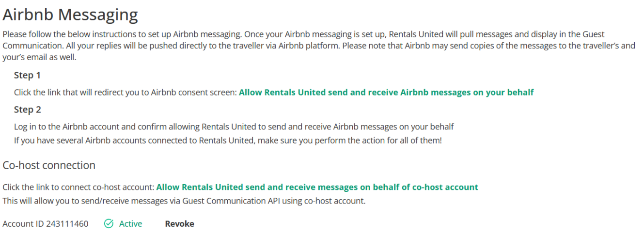Revoke access for account 243111460
Viewport: 644px width, 236px height.
point(179,224)
